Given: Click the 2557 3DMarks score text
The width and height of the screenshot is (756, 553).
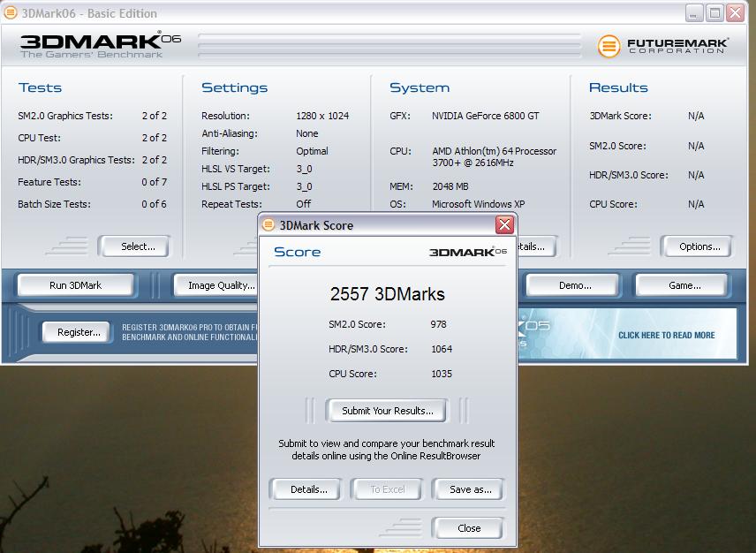Looking at the screenshot, I should (387, 294).
